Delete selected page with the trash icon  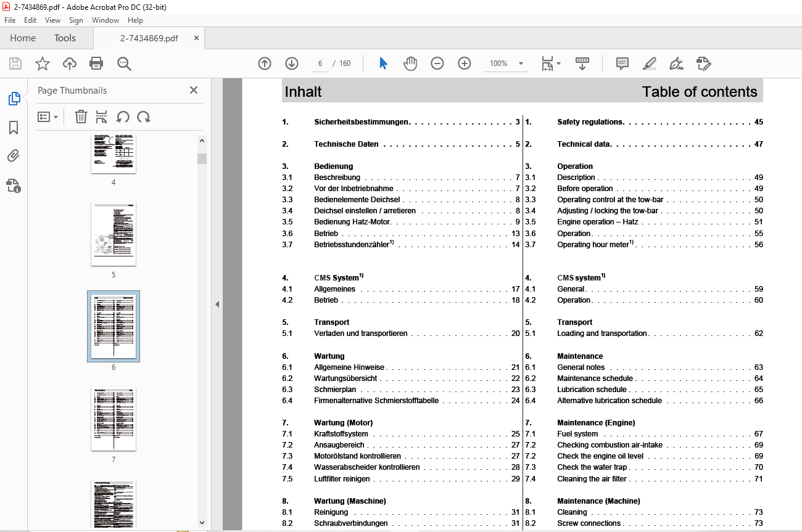[x=81, y=117]
